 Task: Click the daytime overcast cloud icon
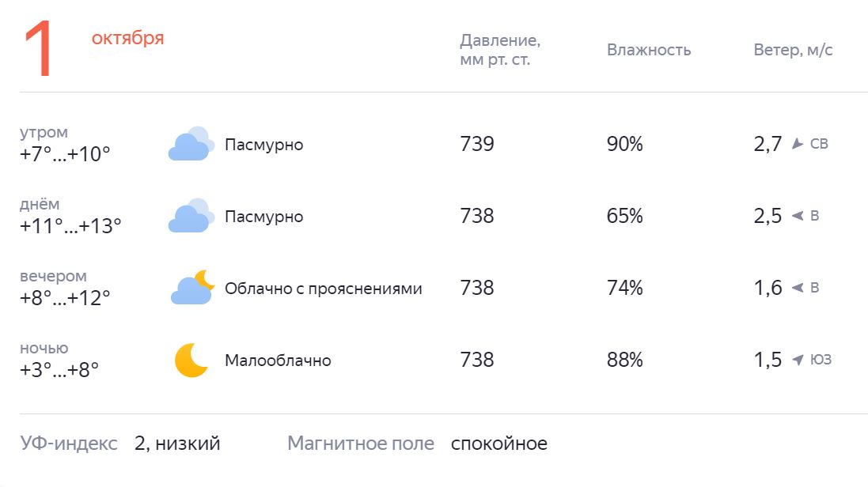pyautogui.click(x=191, y=216)
